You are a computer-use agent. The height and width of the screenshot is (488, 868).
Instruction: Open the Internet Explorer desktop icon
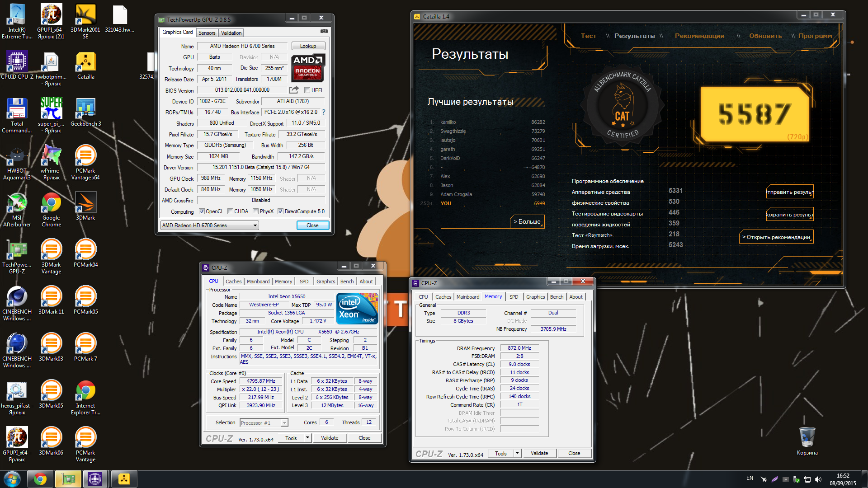85,397
